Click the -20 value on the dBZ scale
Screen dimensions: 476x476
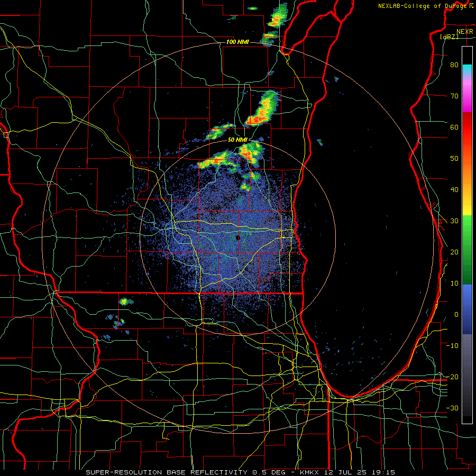(x=452, y=377)
